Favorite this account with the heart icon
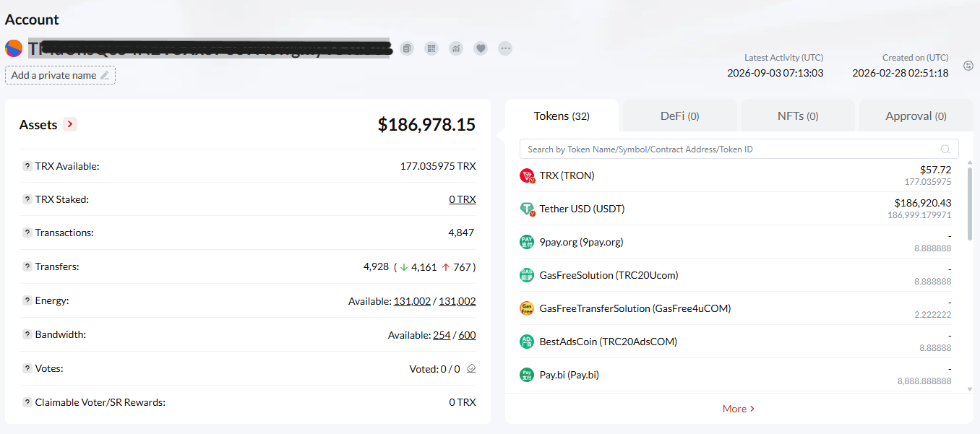The image size is (980, 434). tap(481, 48)
